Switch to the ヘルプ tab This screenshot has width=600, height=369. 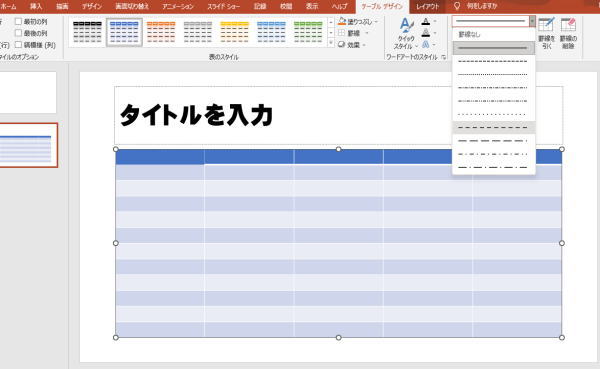[340, 7]
